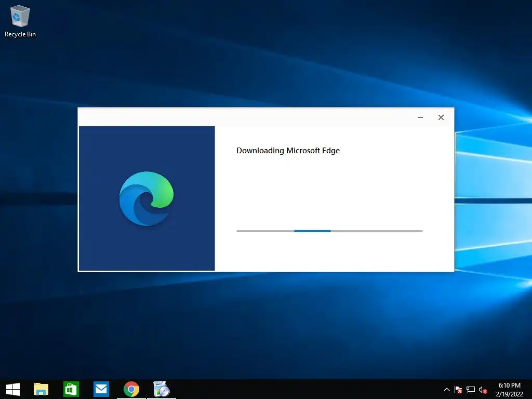Open the Windows Start menu
The image size is (532, 399).
pyautogui.click(x=13, y=389)
